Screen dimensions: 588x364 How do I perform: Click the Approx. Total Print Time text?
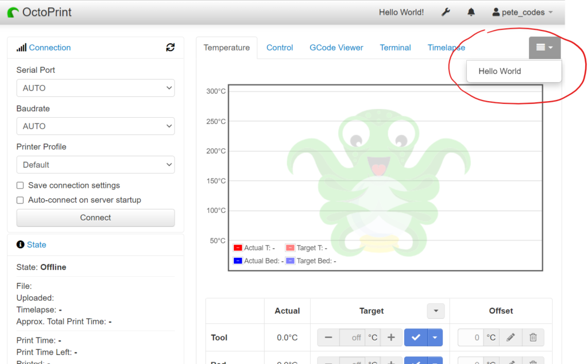[x=64, y=322]
